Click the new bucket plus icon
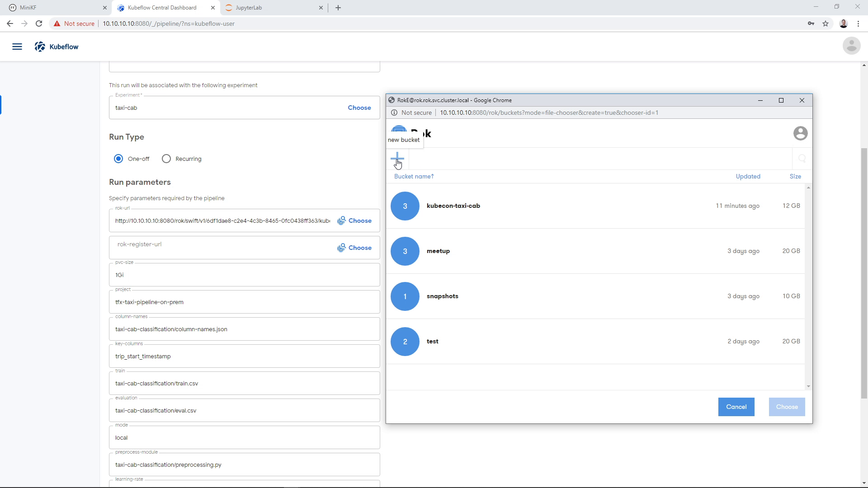The height and width of the screenshot is (488, 868). tap(397, 158)
